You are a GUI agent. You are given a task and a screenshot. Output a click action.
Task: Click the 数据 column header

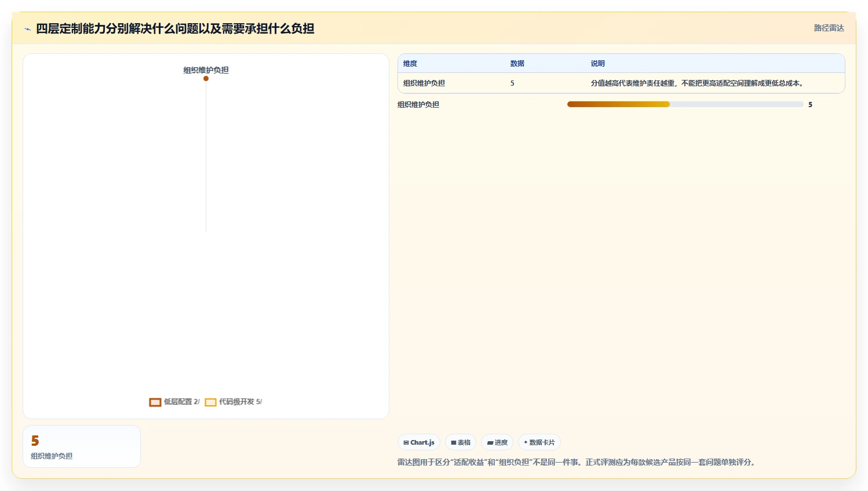517,64
